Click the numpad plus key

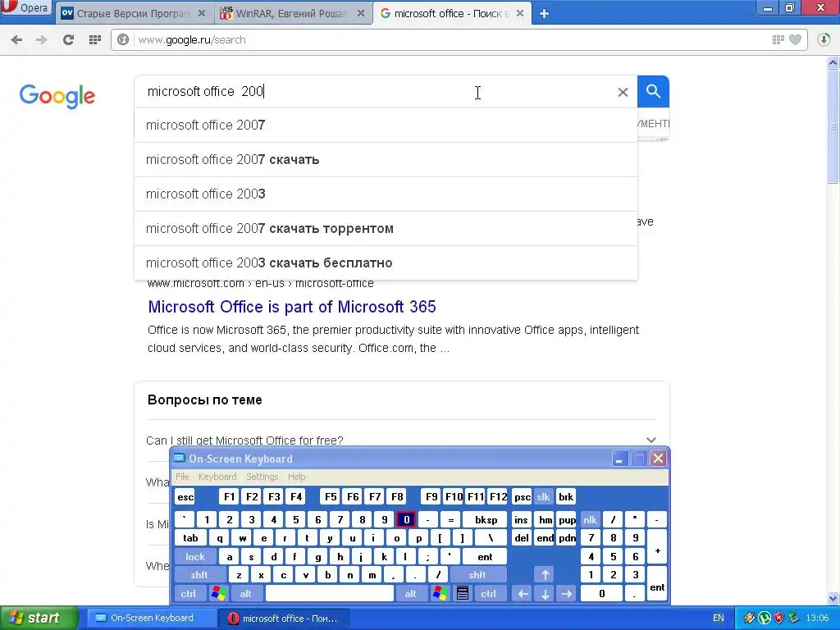pos(657,547)
